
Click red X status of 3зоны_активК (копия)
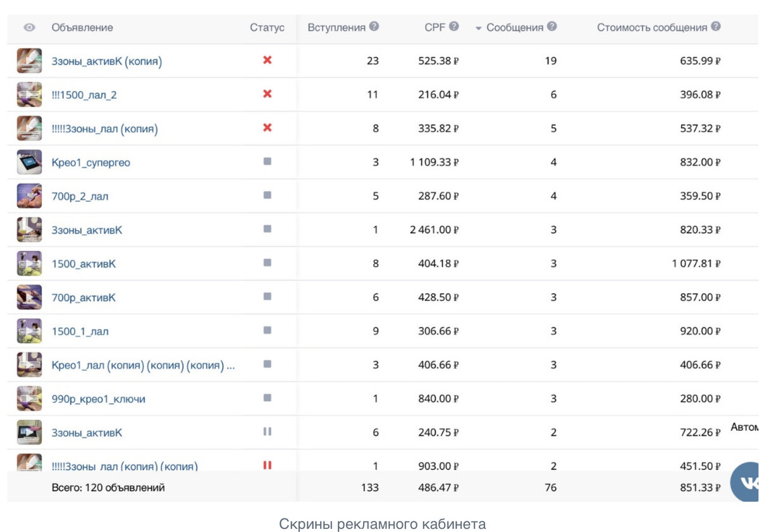coord(267,60)
